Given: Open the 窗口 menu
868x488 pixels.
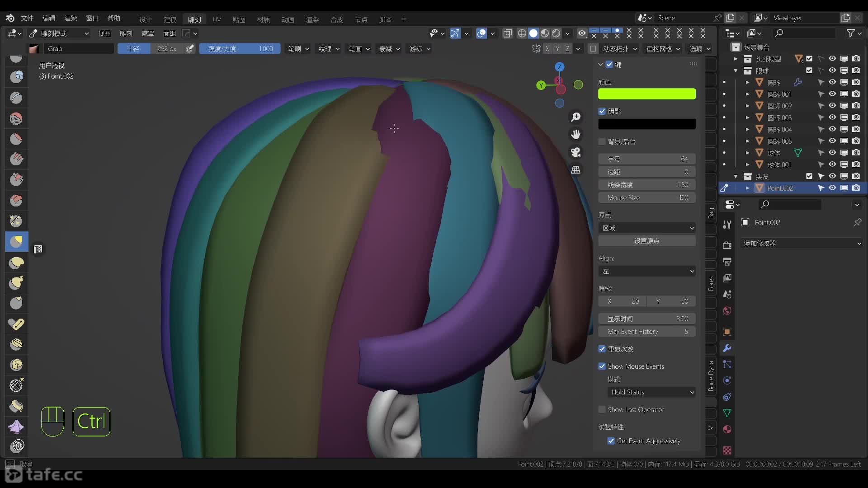Looking at the screenshot, I should [92, 18].
